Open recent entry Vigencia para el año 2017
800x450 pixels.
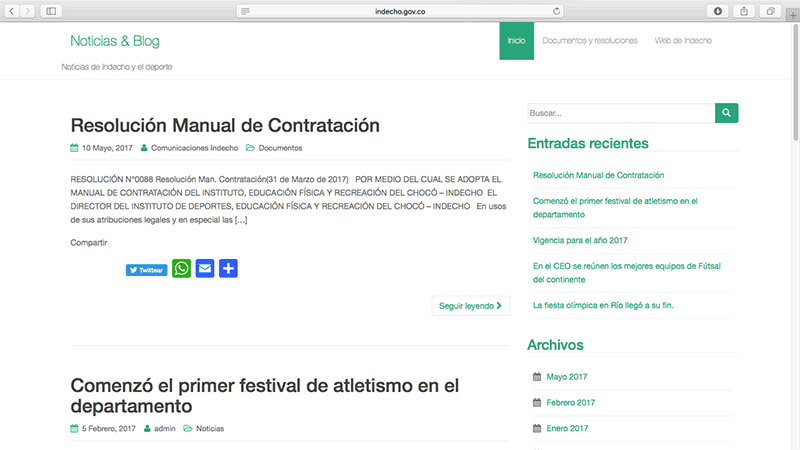coord(580,240)
